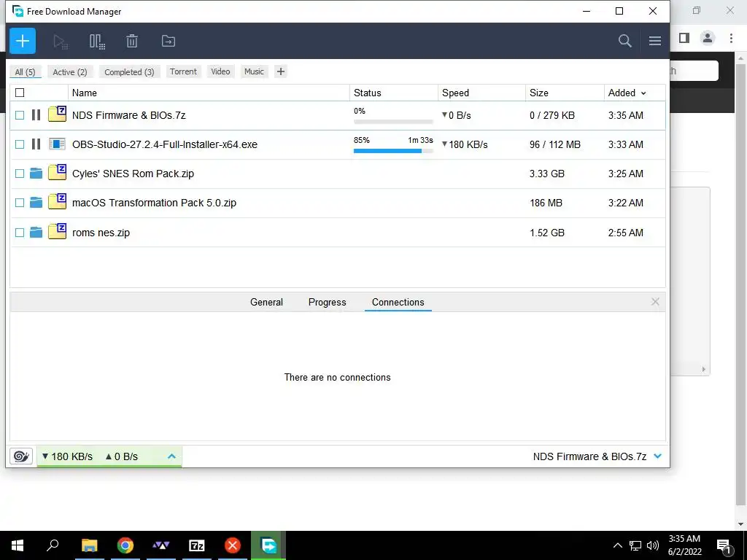The image size is (747, 560).
Task: Show the All (5) downloads filter
Action: pyautogui.click(x=26, y=72)
